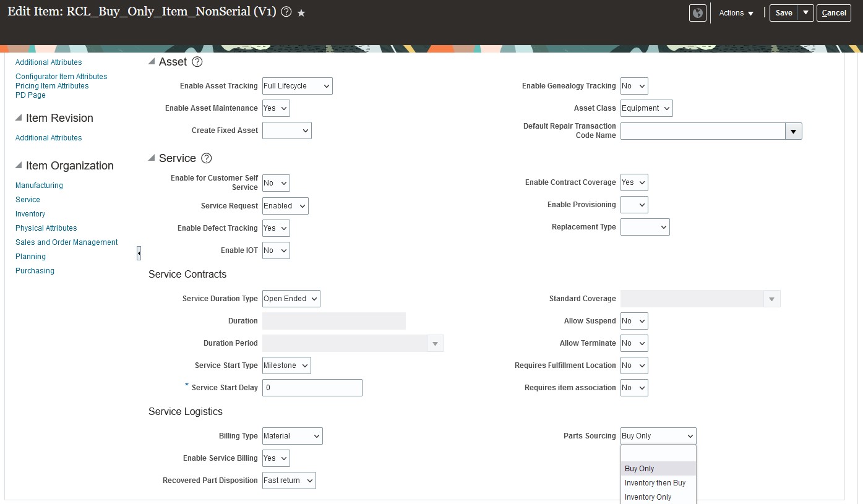Viewport: 863px width, 504px height.
Task: Open help for the Asset section
Action: tap(197, 62)
